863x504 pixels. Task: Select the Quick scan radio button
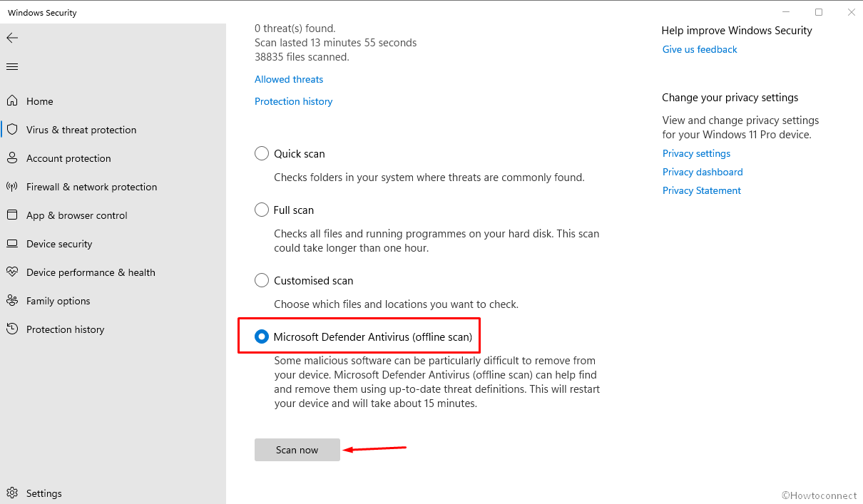point(262,153)
